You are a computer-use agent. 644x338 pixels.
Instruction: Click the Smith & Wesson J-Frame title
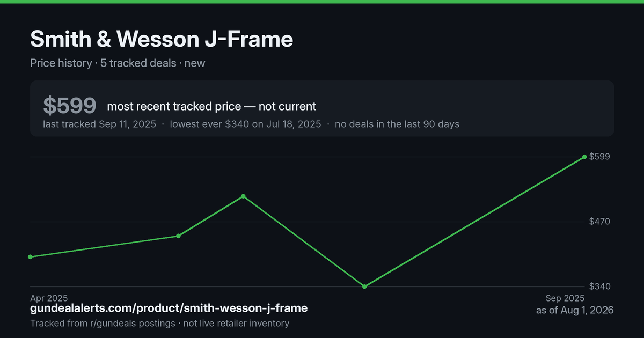pos(162,39)
